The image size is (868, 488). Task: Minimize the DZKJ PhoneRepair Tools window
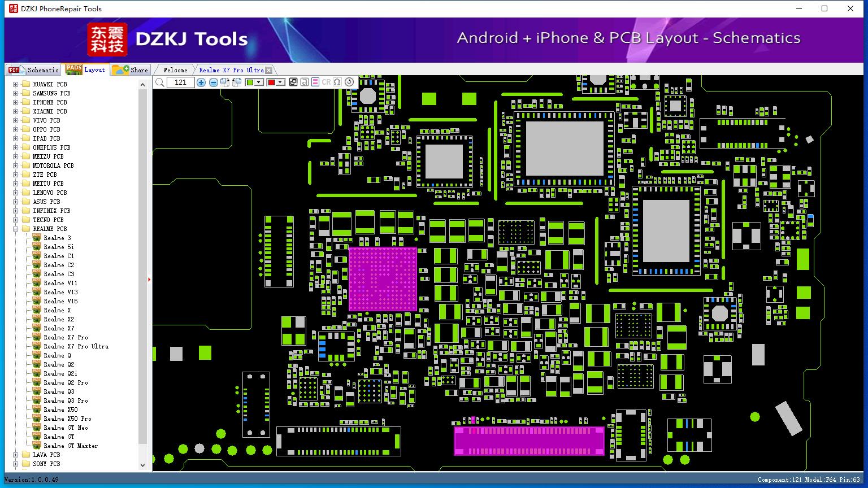point(799,8)
